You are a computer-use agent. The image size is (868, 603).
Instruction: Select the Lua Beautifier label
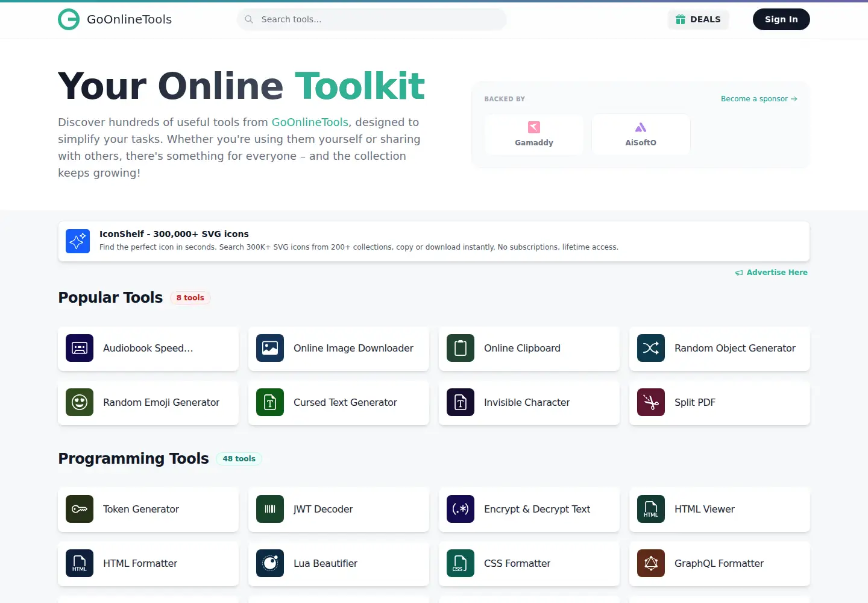click(x=325, y=563)
